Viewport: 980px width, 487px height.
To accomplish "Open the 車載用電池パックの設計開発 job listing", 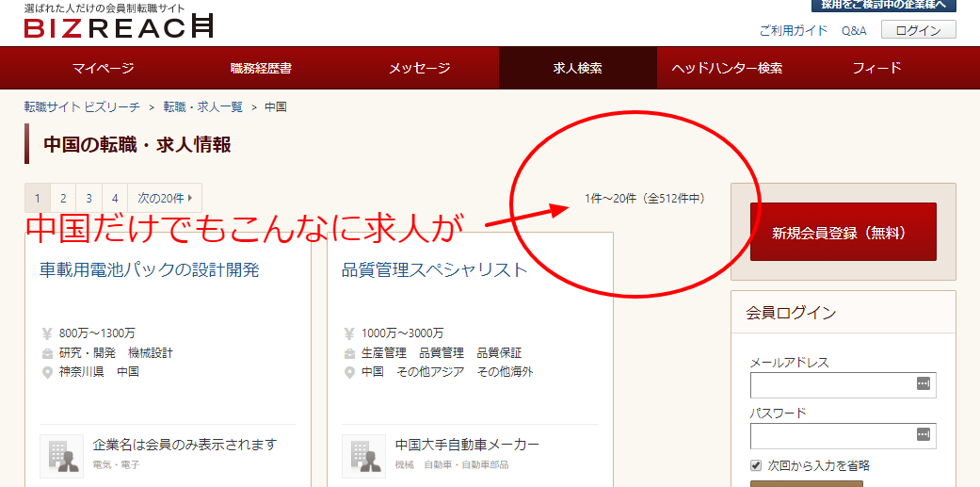I will point(149,270).
